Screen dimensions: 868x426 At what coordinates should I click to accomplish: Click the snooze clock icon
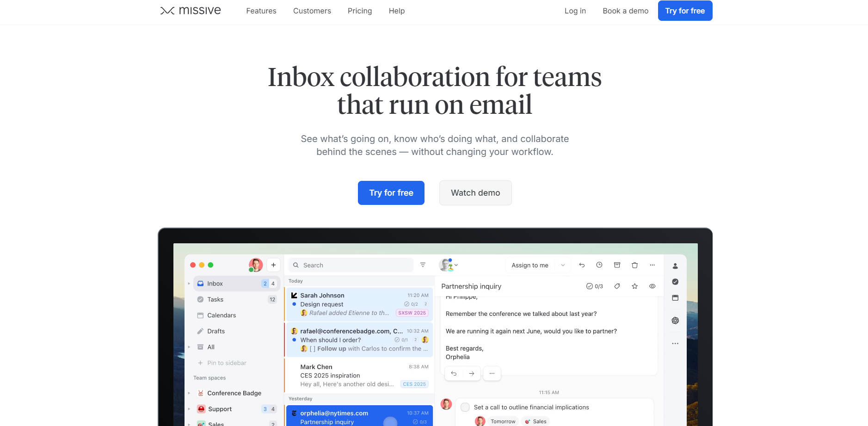(599, 265)
